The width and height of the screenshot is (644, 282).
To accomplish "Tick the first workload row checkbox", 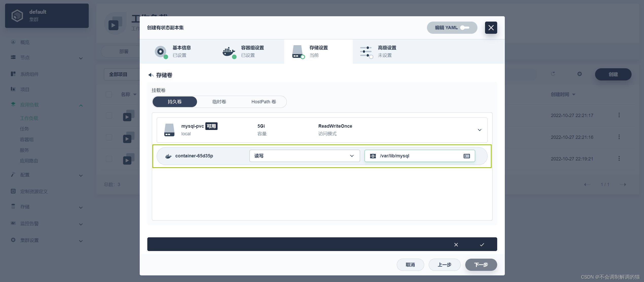I will click(109, 115).
